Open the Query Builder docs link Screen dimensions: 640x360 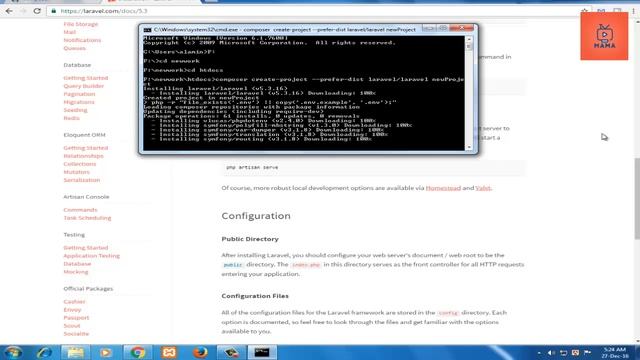coord(84,86)
